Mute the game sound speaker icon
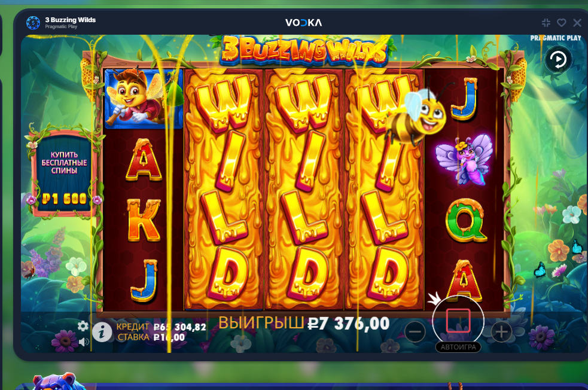Viewport: 588px width, 390px height. (84, 342)
